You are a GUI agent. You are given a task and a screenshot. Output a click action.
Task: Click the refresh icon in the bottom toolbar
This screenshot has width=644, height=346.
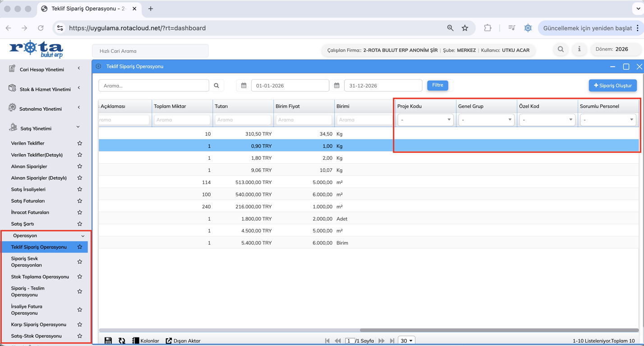122,341
